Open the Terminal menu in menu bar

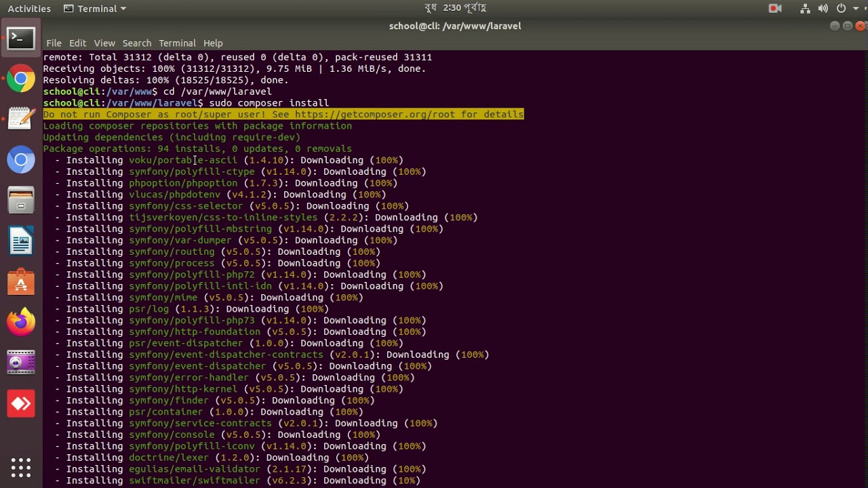(x=177, y=43)
